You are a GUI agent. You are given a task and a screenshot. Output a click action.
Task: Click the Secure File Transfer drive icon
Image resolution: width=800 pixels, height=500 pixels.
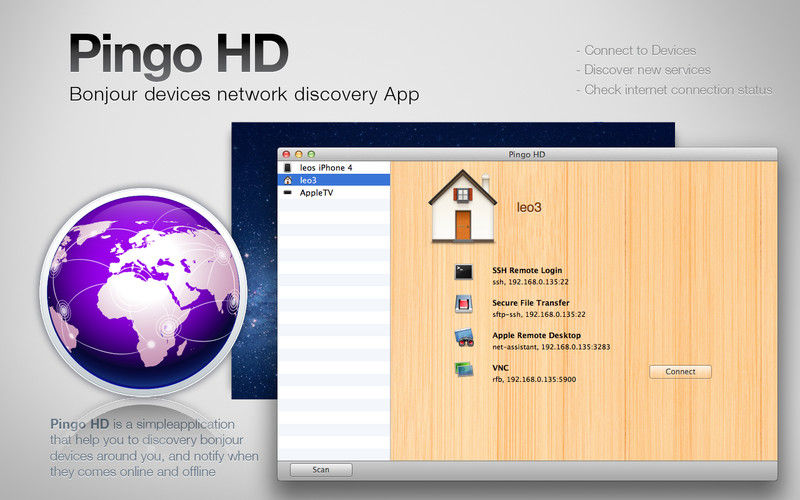coord(463,304)
